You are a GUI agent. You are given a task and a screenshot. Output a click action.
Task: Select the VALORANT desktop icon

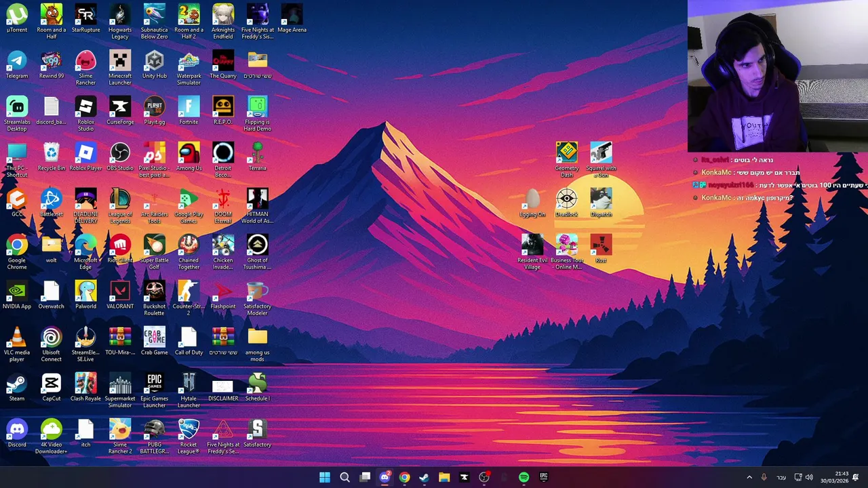point(120,295)
